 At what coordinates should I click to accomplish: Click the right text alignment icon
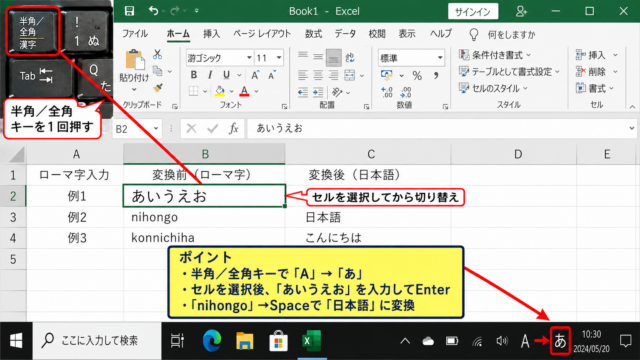333,75
